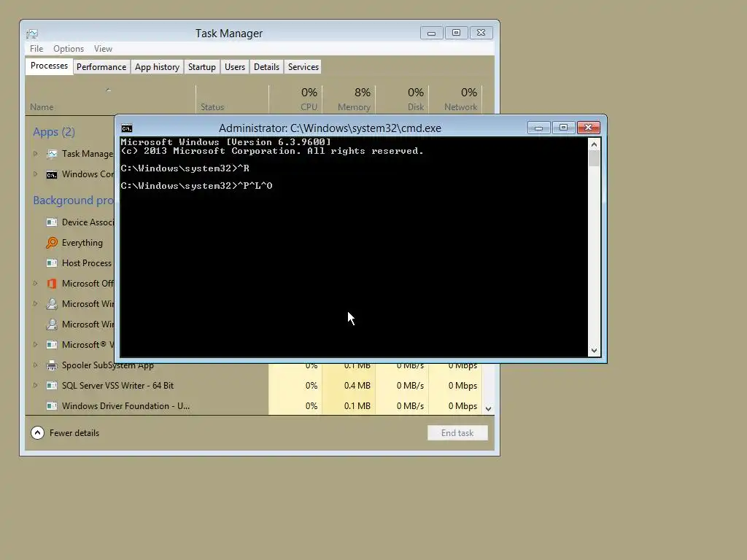Close the Administrator cmd.exe window
This screenshot has width=747, height=560.
[x=589, y=128]
